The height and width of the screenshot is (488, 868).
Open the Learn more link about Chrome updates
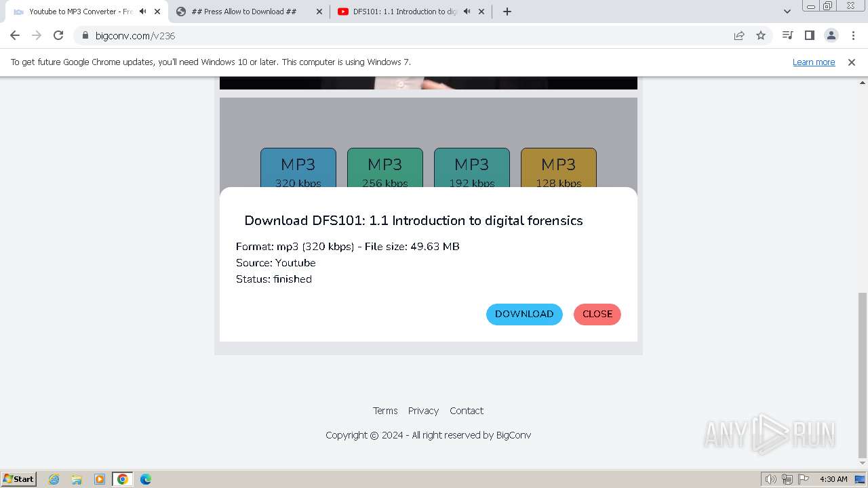(x=814, y=62)
